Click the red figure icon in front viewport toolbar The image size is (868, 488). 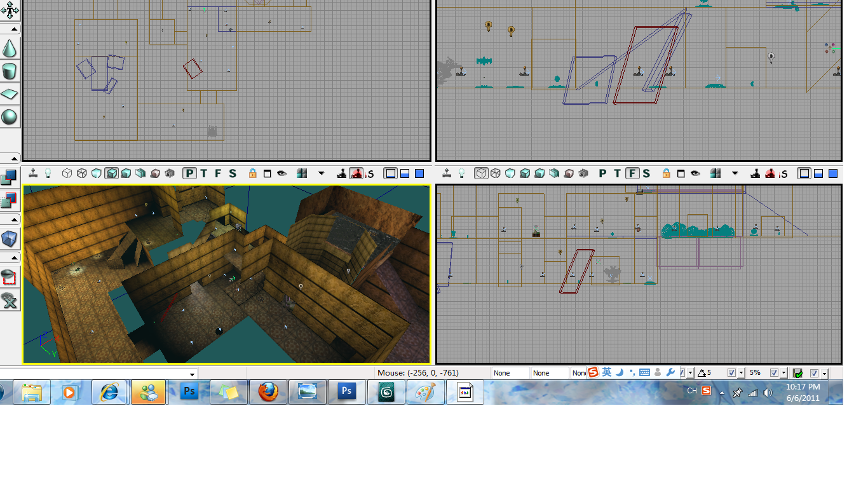click(770, 173)
